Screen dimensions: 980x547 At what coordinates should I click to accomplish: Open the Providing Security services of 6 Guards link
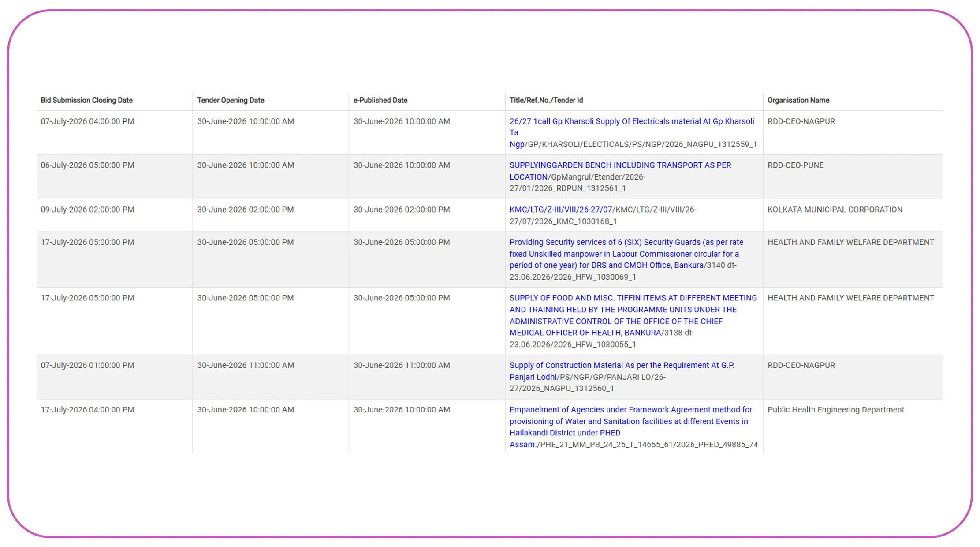(x=626, y=254)
